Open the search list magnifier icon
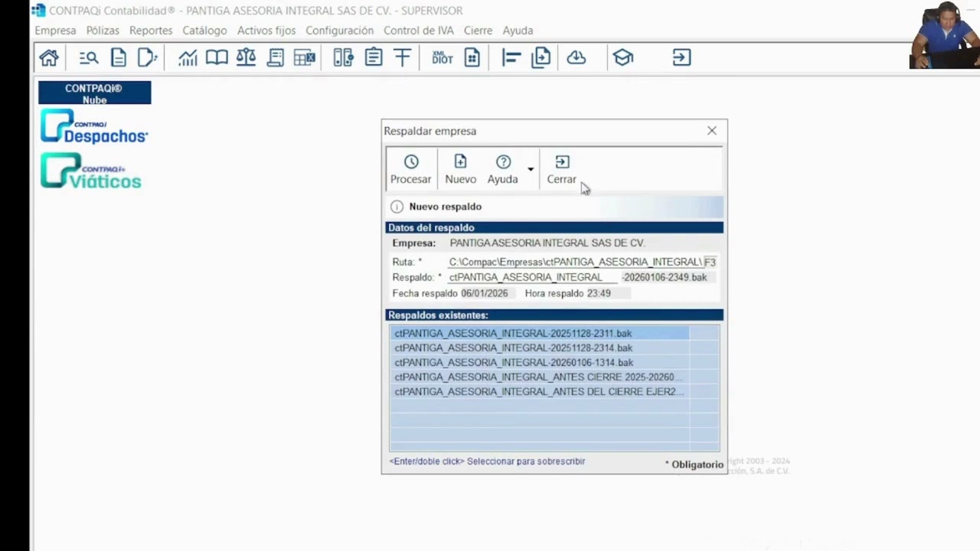Image resolution: width=980 pixels, height=551 pixels. (89, 58)
